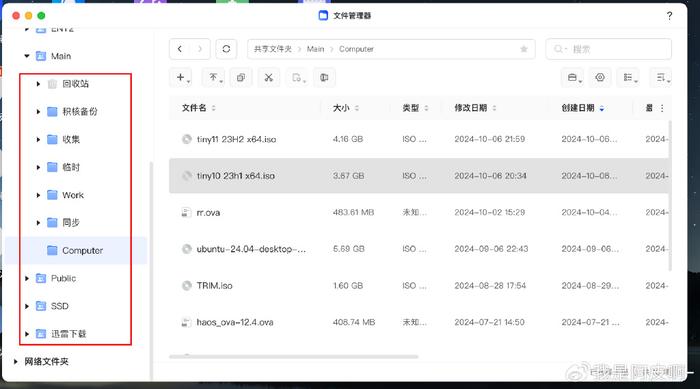
Task: Click the refresh folder icon
Action: [x=226, y=49]
